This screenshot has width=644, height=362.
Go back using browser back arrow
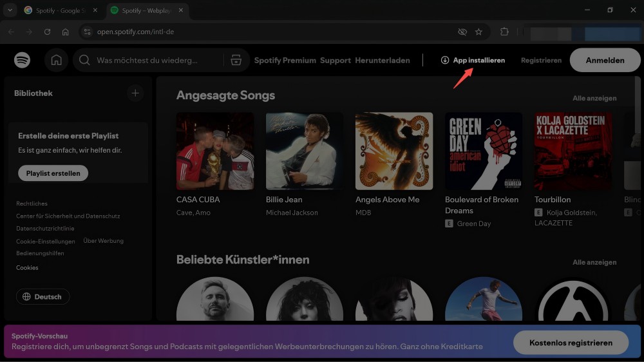point(11,32)
